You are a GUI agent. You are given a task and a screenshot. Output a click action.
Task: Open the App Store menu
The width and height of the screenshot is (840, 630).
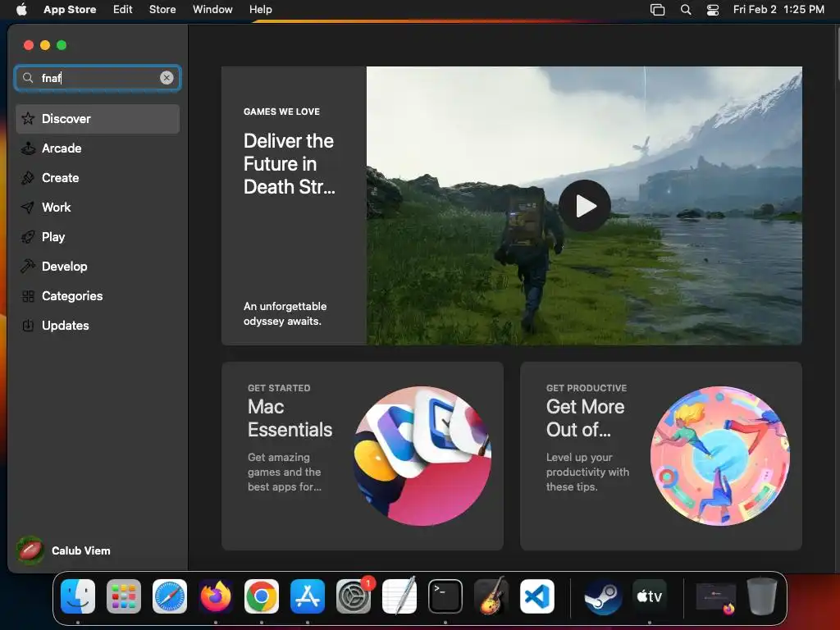[70, 9]
